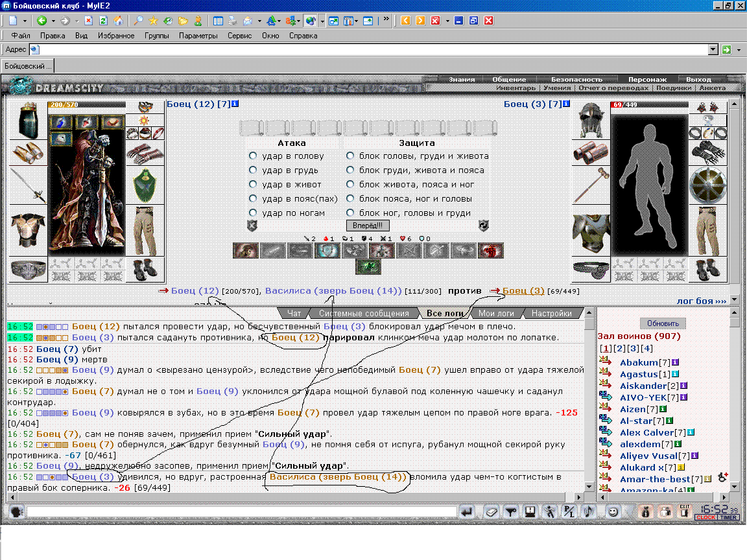Click the P/L icon in chat bar
This screenshot has height=560, width=747.
tap(569, 512)
